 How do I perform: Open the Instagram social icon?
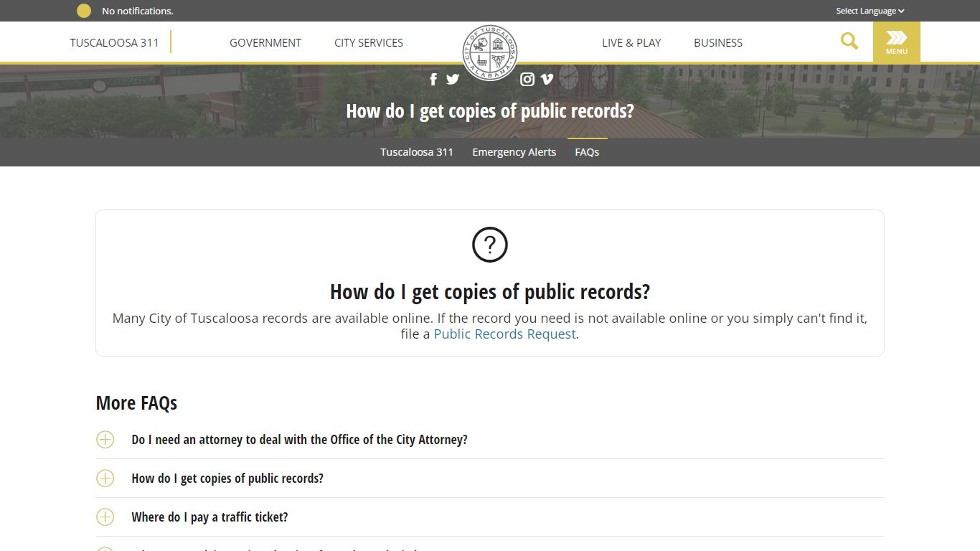(527, 79)
